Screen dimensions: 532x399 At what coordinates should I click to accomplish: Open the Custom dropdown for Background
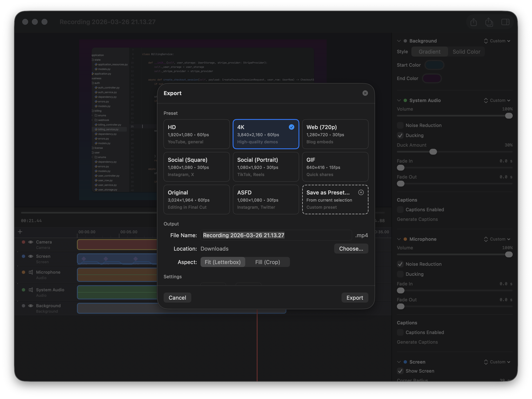click(497, 41)
